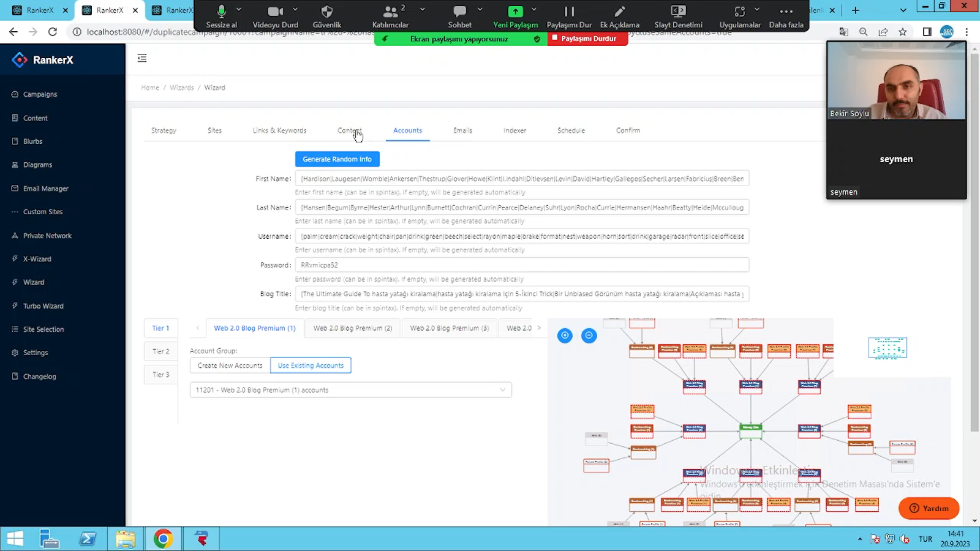Viewport: 980px width, 551px height.
Task: Open the Sohbet chat panel
Action: coord(459,17)
